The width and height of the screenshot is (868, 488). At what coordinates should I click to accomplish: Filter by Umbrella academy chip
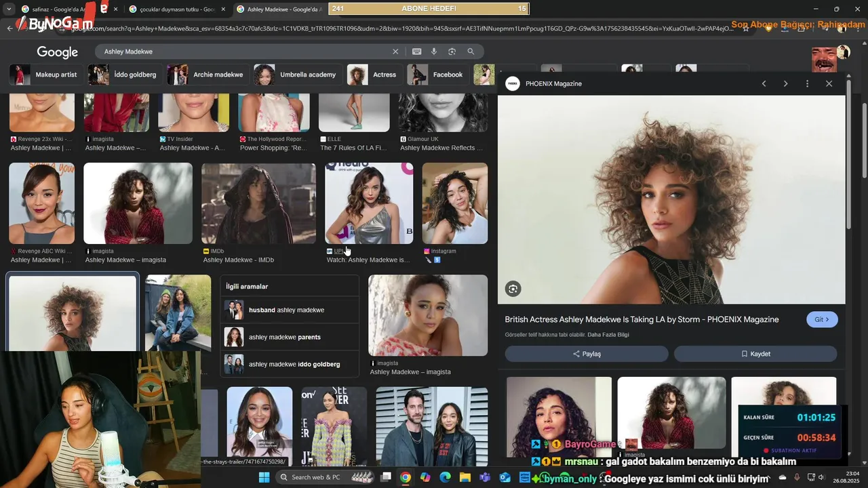pyautogui.click(x=298, y=75)
